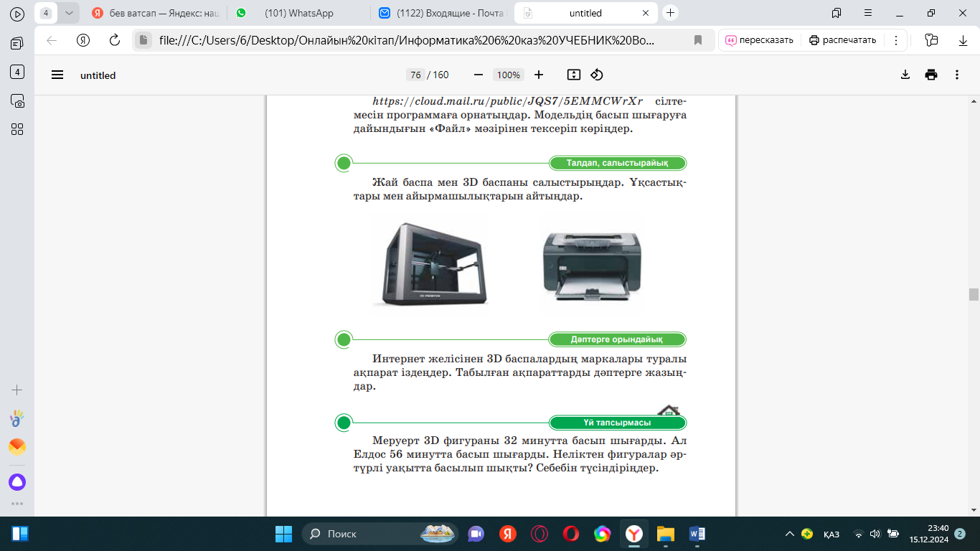The image size is (980, 551).
Task: Click the address bar file URL
Action: (x=407, y=40)
